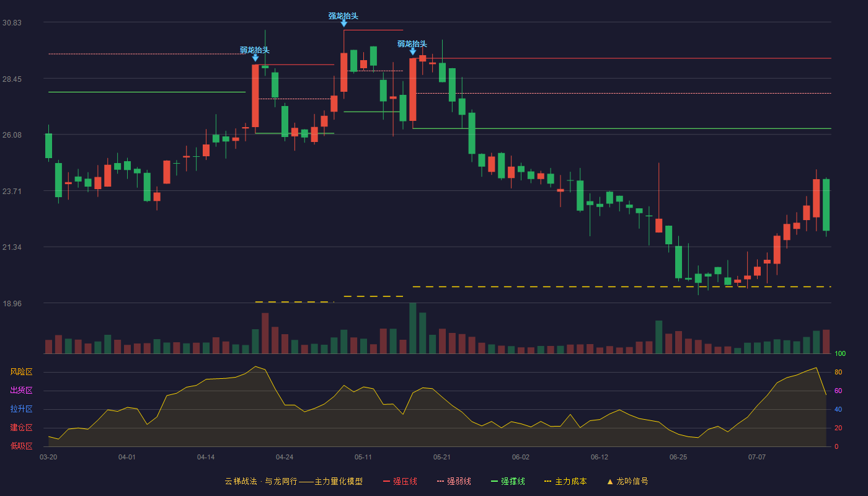Click the 100 indicator scale label
This screenshot has height=496, width=868.
[840, 353]
